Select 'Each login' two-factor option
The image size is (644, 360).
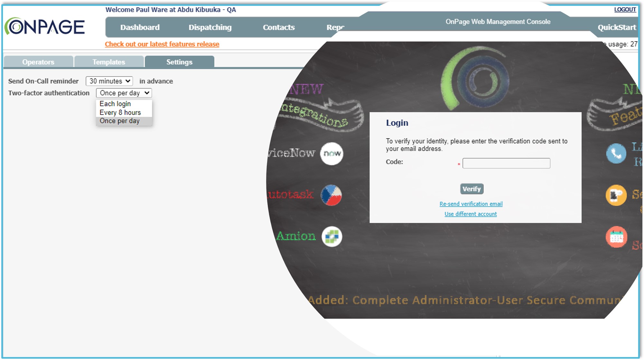tap(115, 103)
